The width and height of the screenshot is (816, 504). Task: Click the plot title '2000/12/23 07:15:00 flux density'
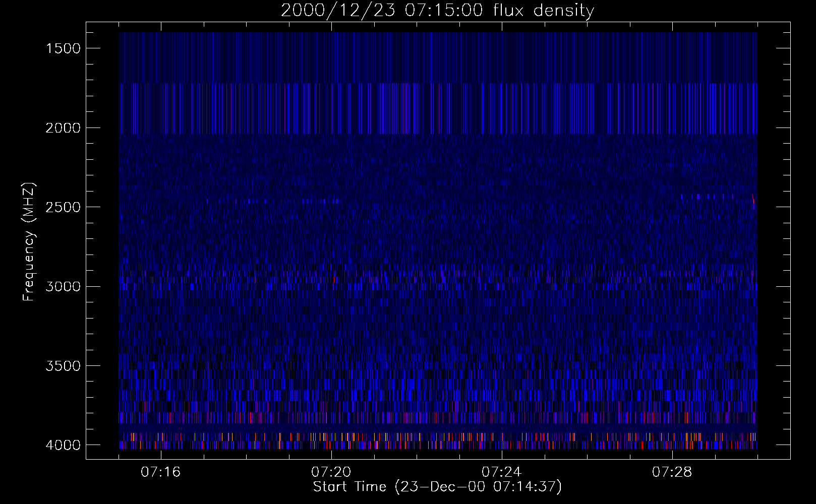click(437, 11)
